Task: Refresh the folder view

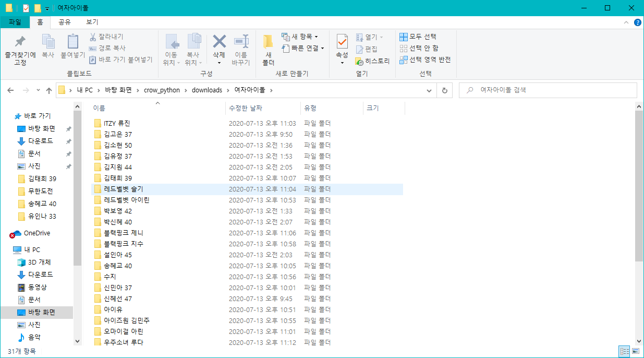Action: (444, 90)
